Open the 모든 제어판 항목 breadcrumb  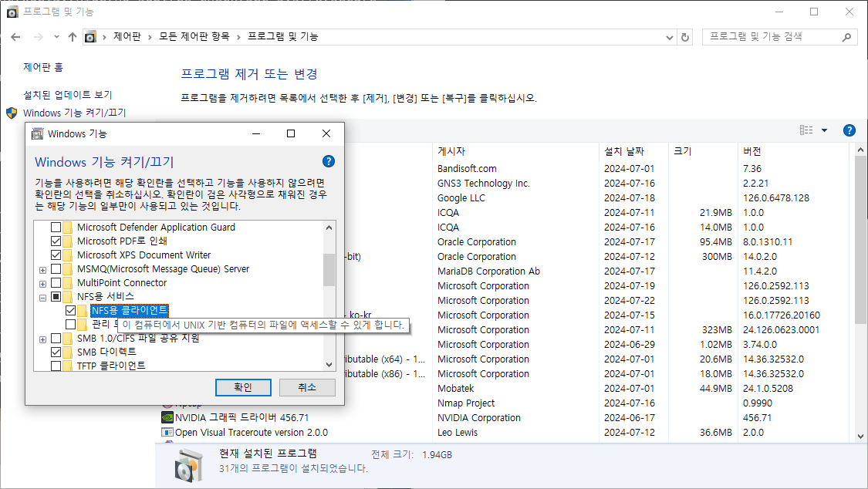[194, 36]
